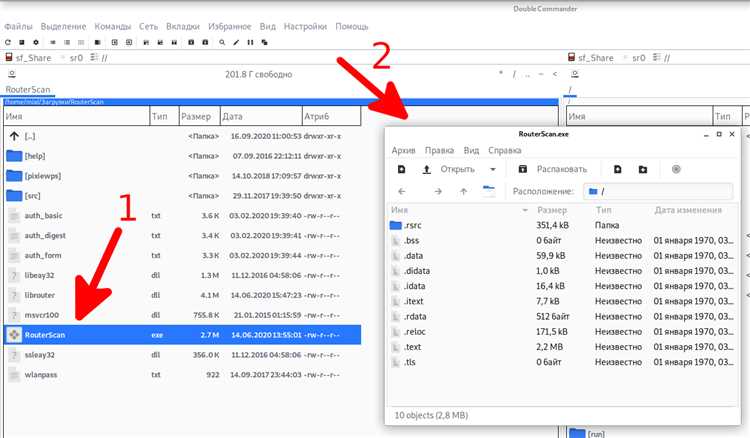Open the Команды menu
Viewport: 750px width, 438px height.
pyautogui.click(x=112, y=26)
